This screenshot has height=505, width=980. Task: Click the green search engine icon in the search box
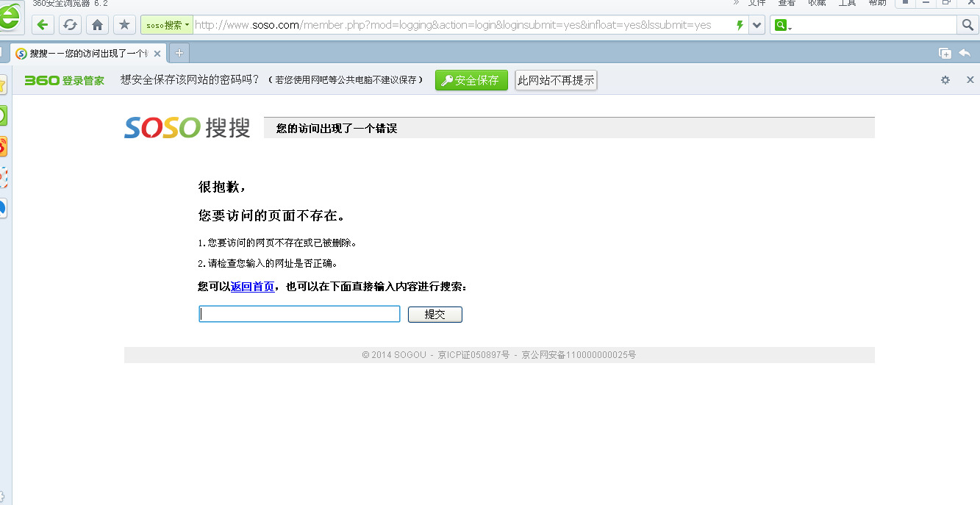pyautogui.click(x=780, y=25)
